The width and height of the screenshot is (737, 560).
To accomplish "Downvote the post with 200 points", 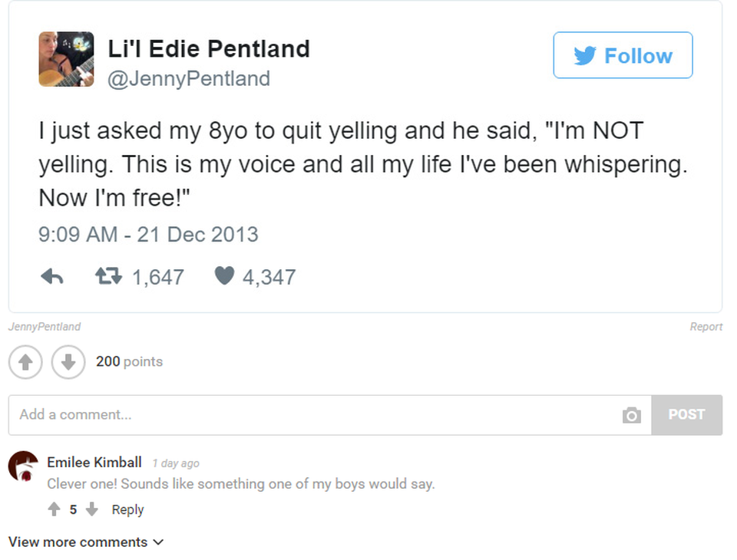I will 68,362.
